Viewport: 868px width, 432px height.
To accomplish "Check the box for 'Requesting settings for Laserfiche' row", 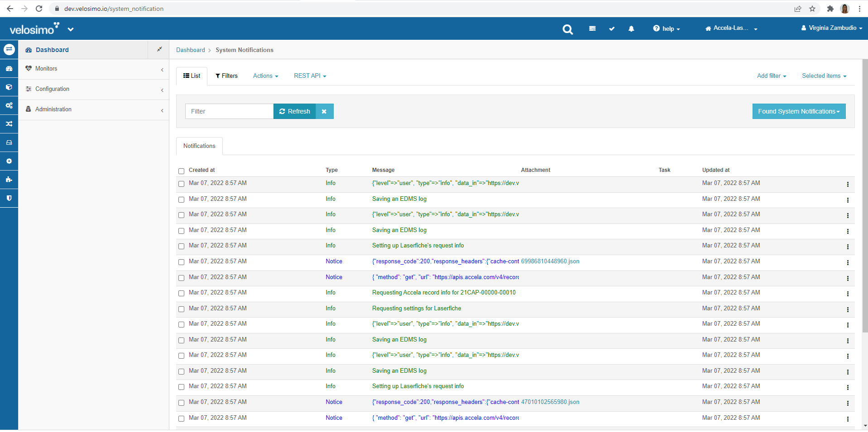I will [x=181, y=309].
